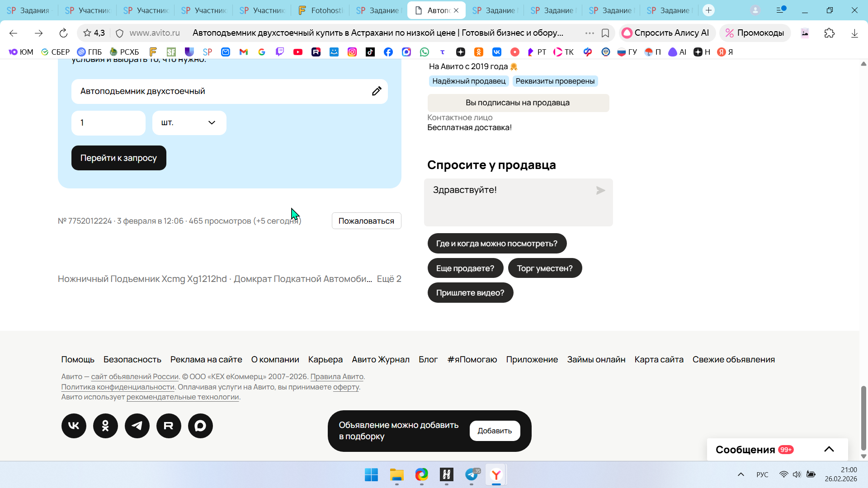Image resolution: width=868 pixels, height=488 pixels.
Task: Click the pencil edit icon in item field
Action: point(377,91)
